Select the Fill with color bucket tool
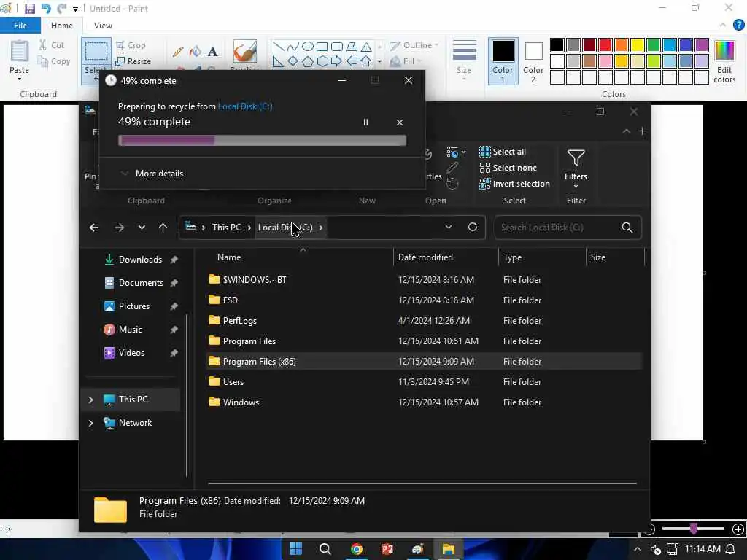Image resolution: width=747 pixels, height=560 pixels. (x=196, y=52)
